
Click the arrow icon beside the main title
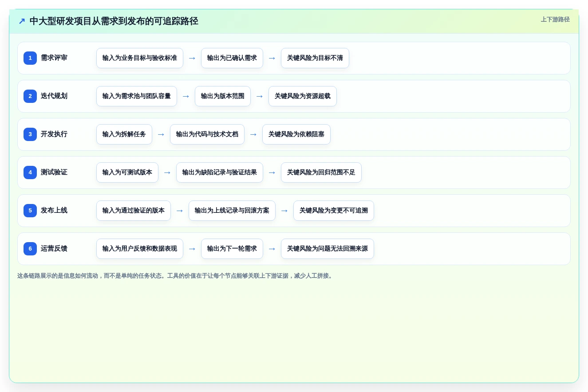pos(22,21)
